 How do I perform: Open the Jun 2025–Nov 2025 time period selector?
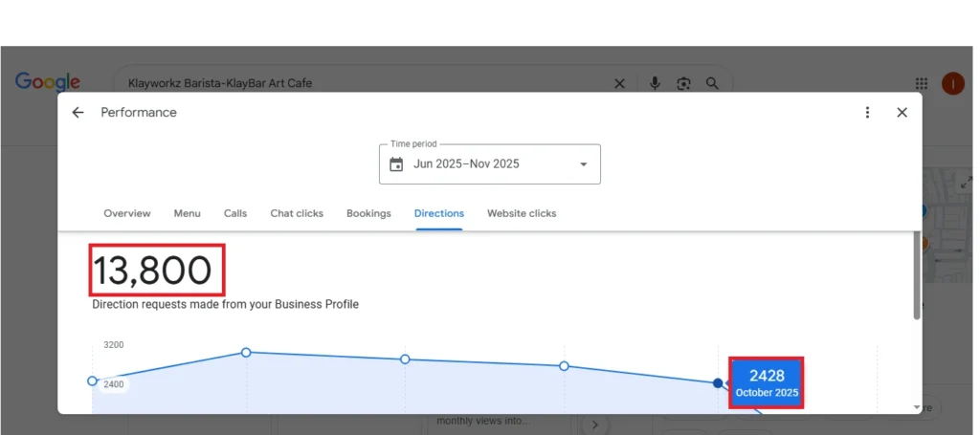click(x=490, y=164)
